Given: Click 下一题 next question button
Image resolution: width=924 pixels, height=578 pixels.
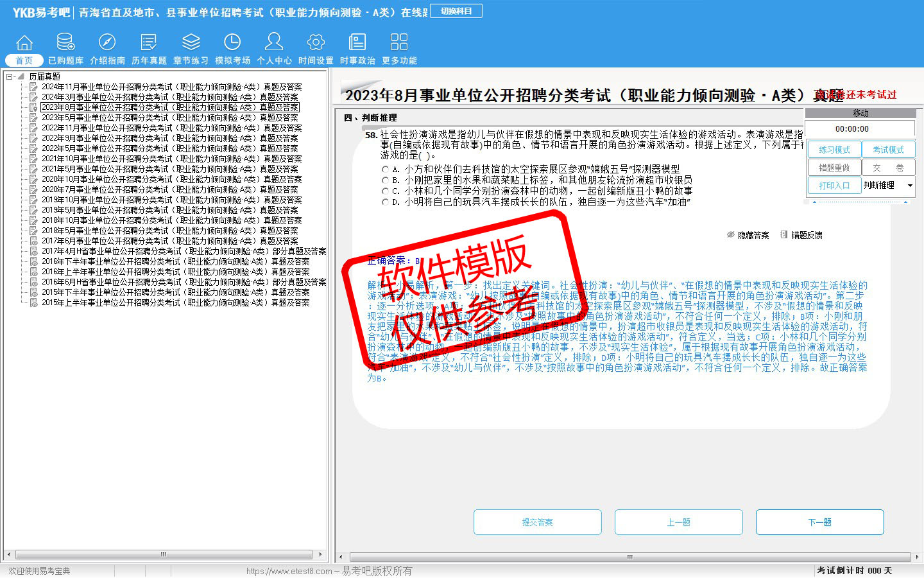Looking at the screenshot, I should 819,522.
